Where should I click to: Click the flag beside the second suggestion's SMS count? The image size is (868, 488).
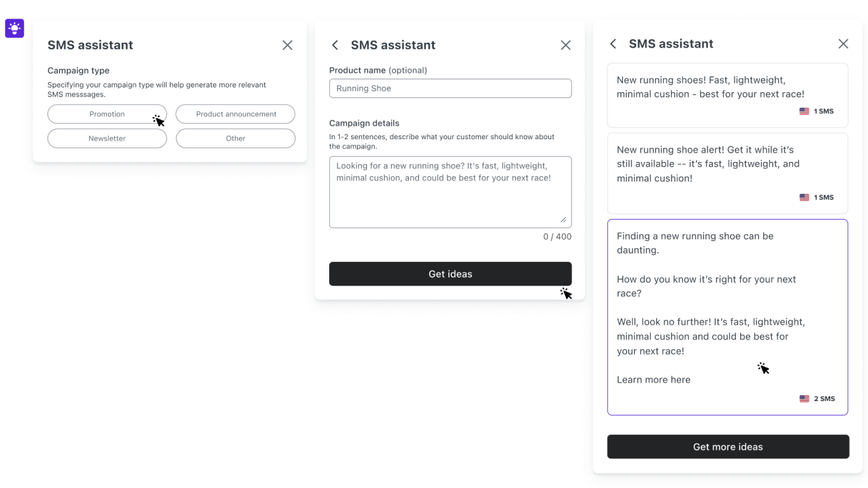(804, 197)
